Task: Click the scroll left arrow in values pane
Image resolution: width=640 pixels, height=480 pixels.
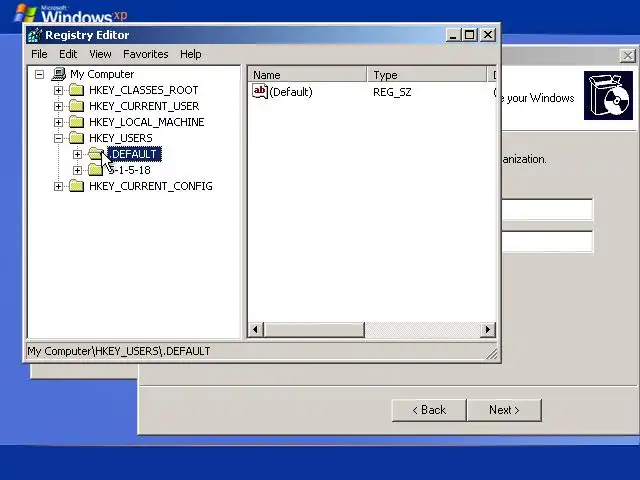Action: (x=256, y=329)
